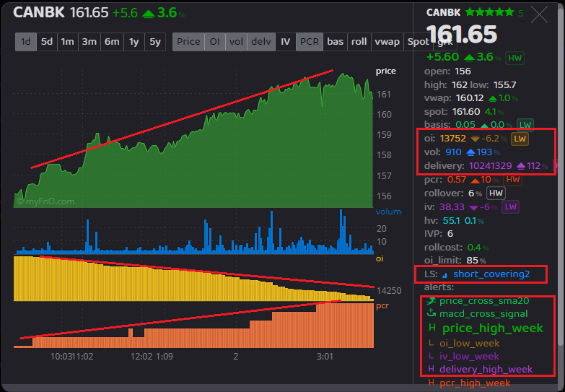Click purple down-arrow next to iv -6%

pos(473,208)
